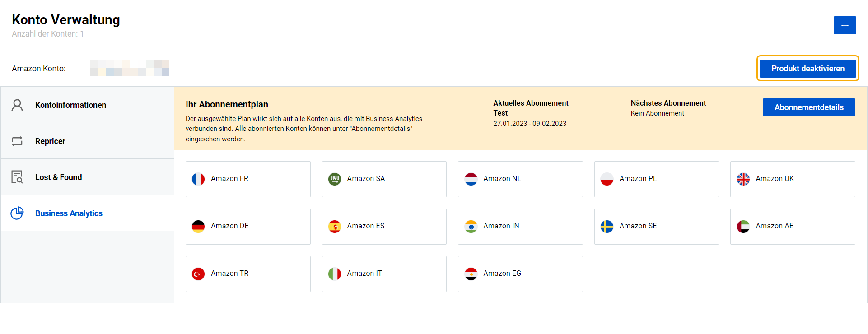This screenshot has width=868, height=334.
Task: Select the Amazon EG marketplace label
Action: tap(502, 274)
